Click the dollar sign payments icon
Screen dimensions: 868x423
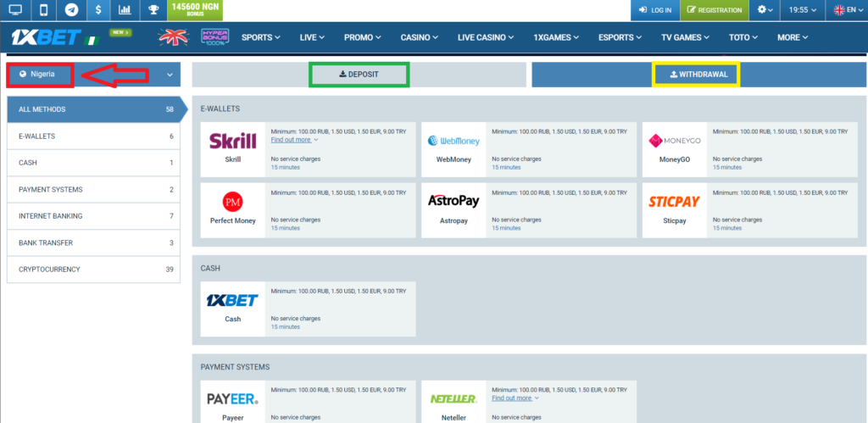pyautogui.click(x=98, y=10)
